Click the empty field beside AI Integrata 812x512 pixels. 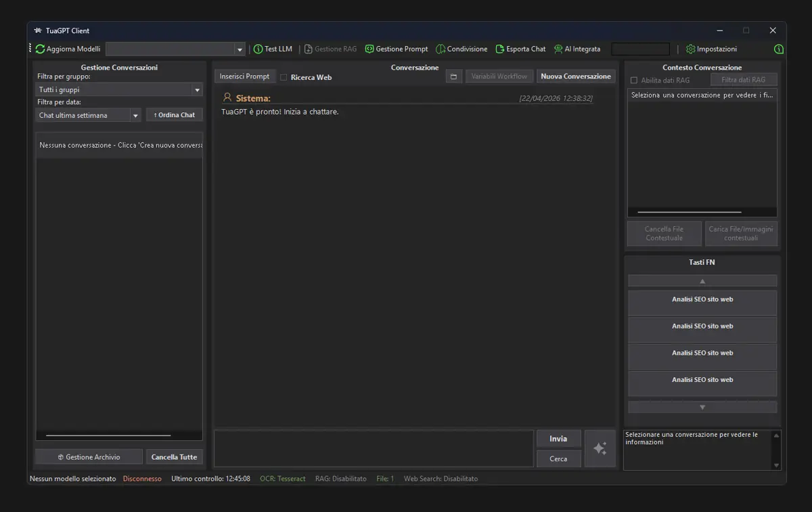(640, 49)
